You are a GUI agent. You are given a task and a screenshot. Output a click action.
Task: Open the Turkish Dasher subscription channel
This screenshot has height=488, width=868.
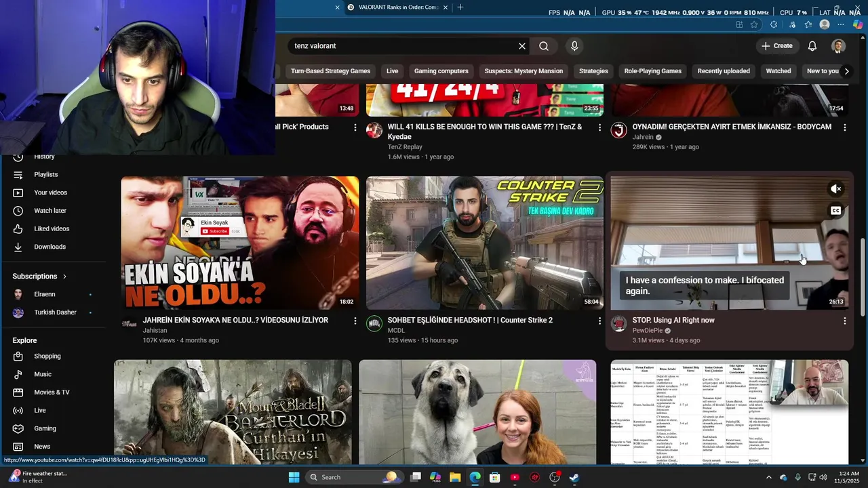coord(54,312)
